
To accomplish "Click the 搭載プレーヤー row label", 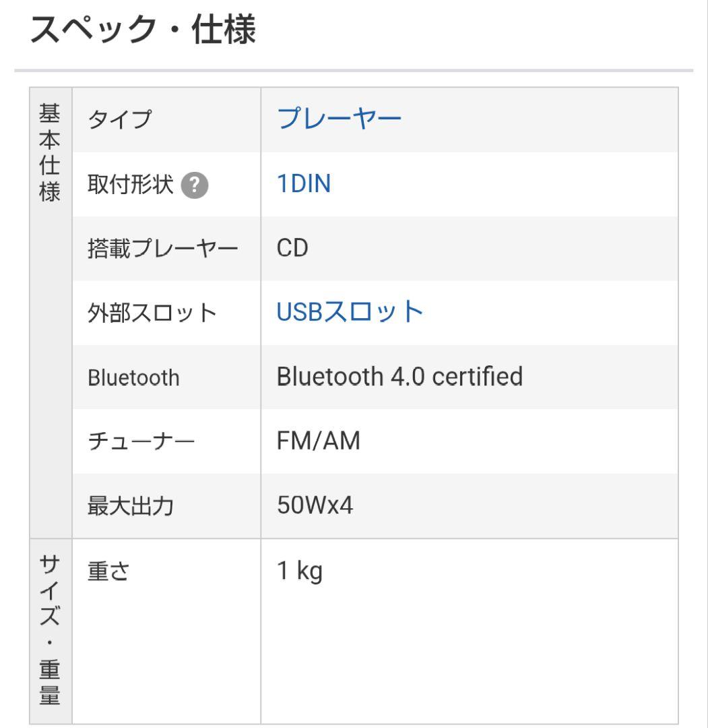I will click(x=163, y=249).
